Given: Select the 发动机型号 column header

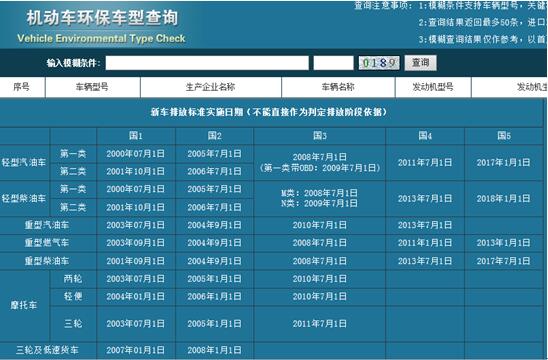Looking at the screenshot, I should coord(433,87).
